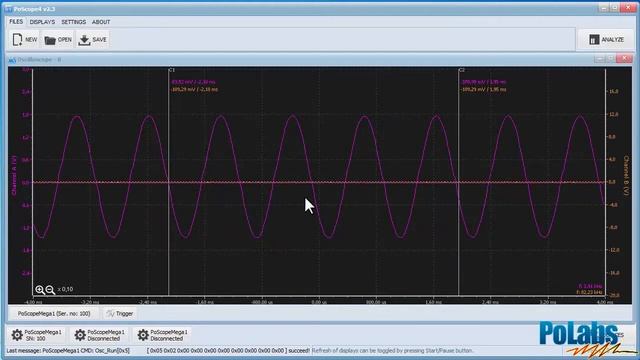Click the frequency readout at bottom right of plot

590,289
